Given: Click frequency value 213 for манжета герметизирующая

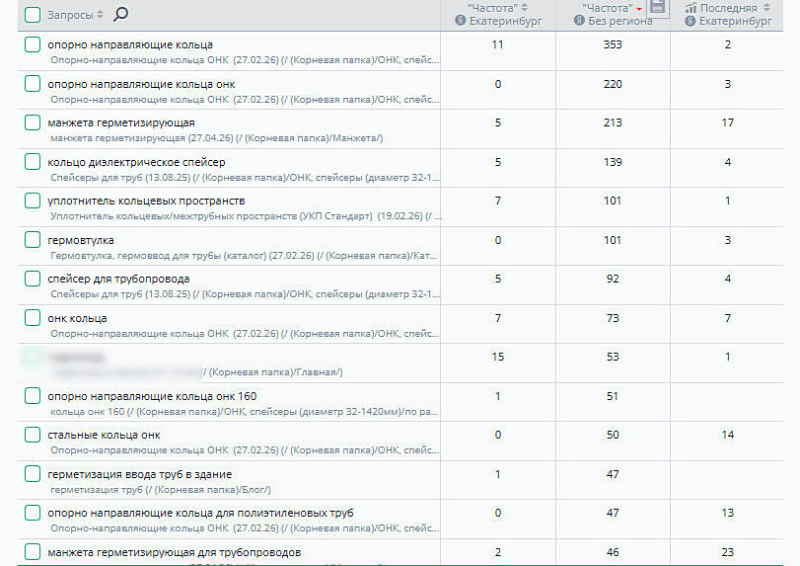Looking at the screenshot, I should click(x=613, y=122).
